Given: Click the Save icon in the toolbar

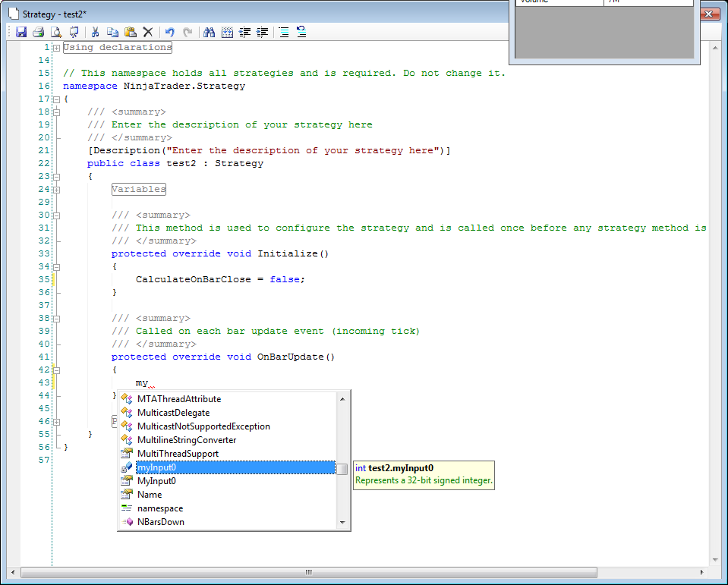Looking at the screenshot, I should point(21,32).
